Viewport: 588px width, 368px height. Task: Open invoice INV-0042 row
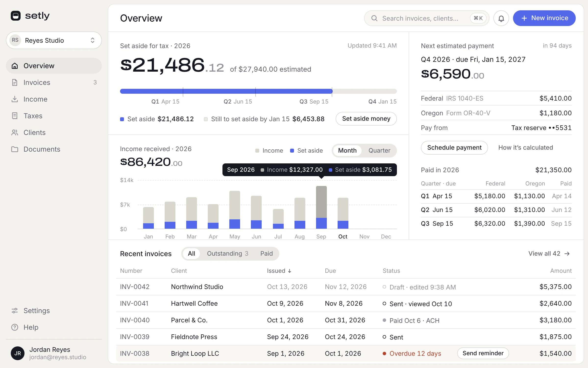(346, 287)
